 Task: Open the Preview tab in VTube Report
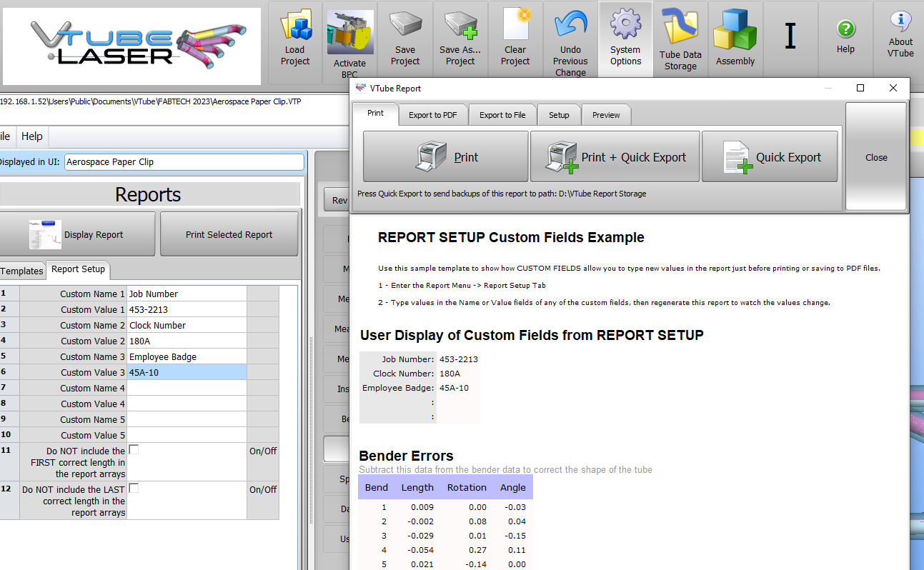606,115
